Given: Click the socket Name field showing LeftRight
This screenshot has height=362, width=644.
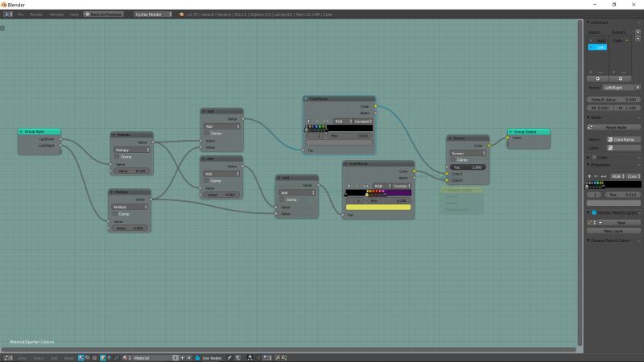Looking at the screenshot, I should 618,88.
